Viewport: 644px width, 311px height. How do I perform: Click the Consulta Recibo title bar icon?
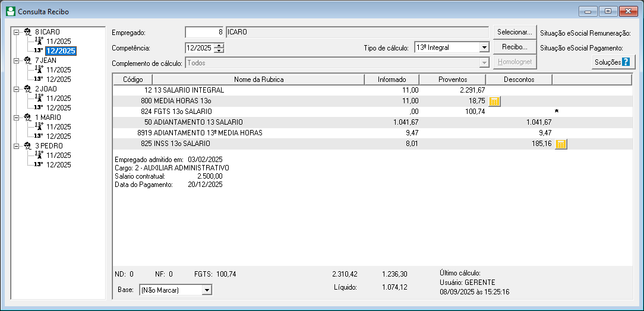[11, 11]
